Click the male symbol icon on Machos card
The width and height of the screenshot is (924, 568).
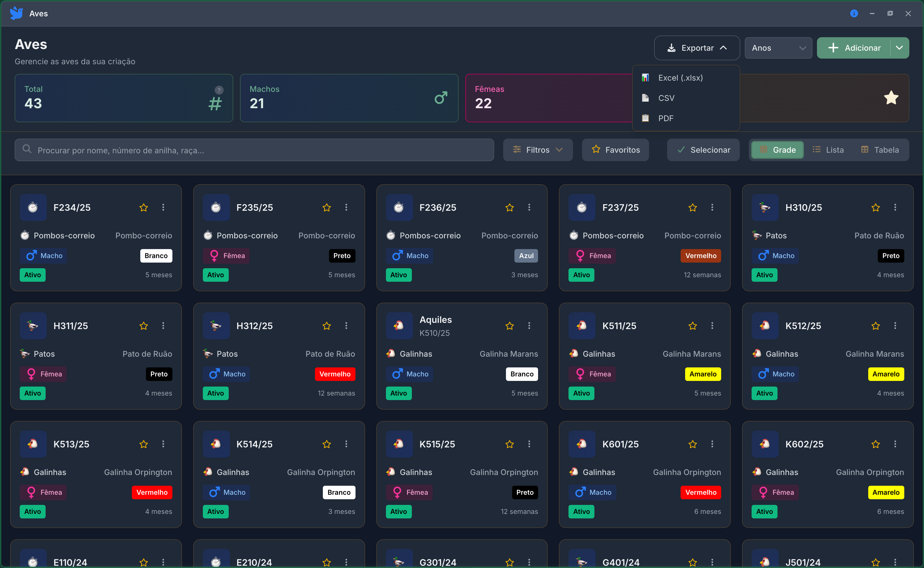coord(441,98)
